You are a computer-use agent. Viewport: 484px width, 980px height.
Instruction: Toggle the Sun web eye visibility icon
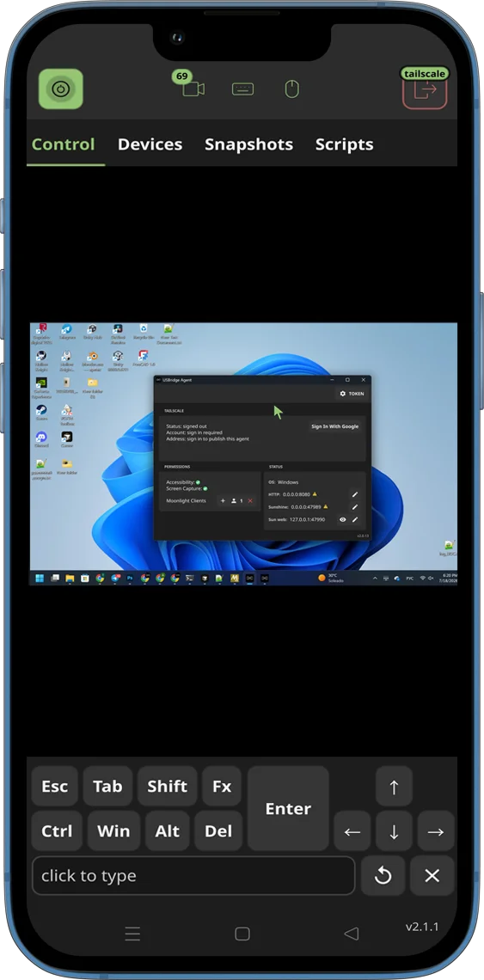343,519
